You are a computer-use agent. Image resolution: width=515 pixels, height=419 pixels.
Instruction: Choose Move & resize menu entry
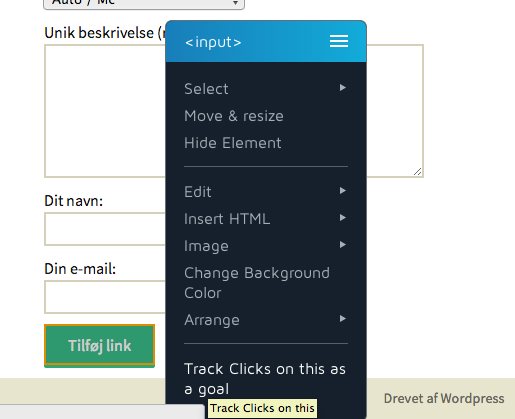234,116
